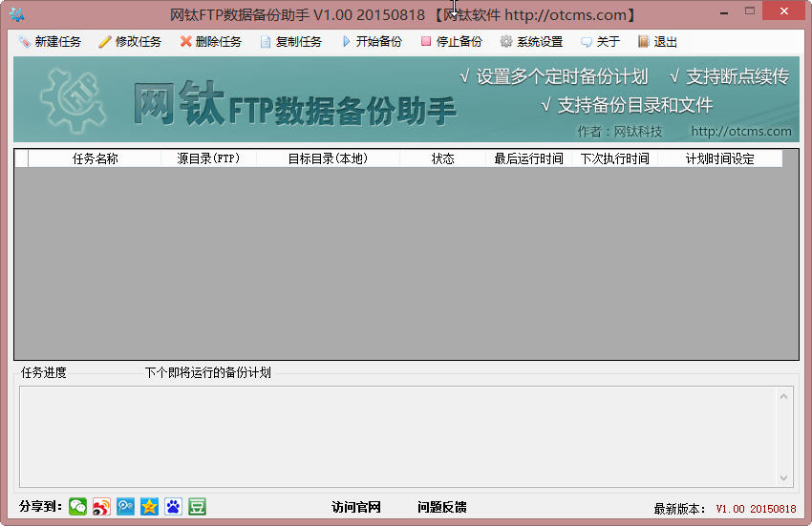Click the 新建任务 toolbar button
Screen dimensions: 812x526
point(50,41)
